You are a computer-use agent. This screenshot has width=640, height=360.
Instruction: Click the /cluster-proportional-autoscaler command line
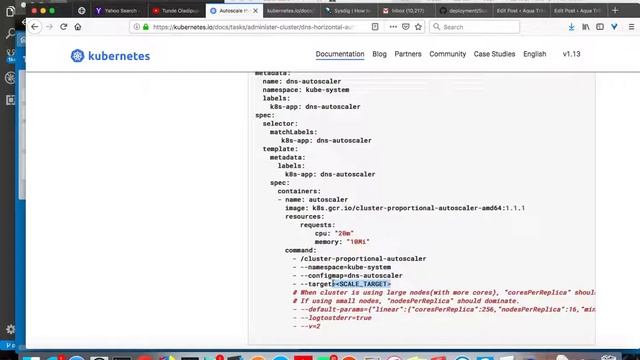[359, 259]
